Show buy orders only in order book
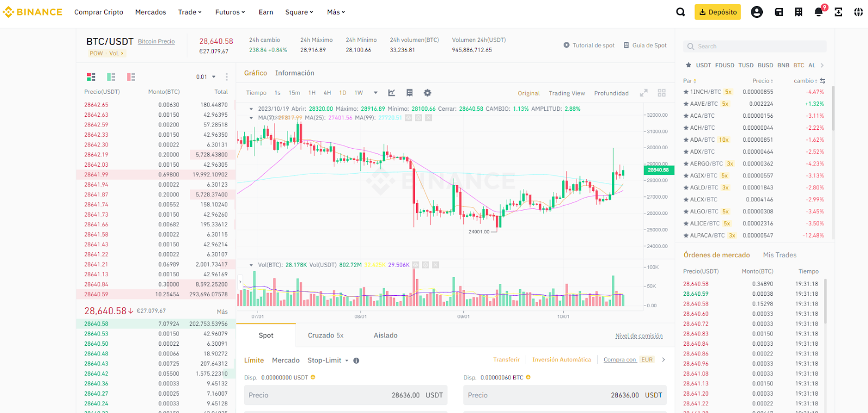The width and height of the screenshot is (868, 413). (111, 77)
